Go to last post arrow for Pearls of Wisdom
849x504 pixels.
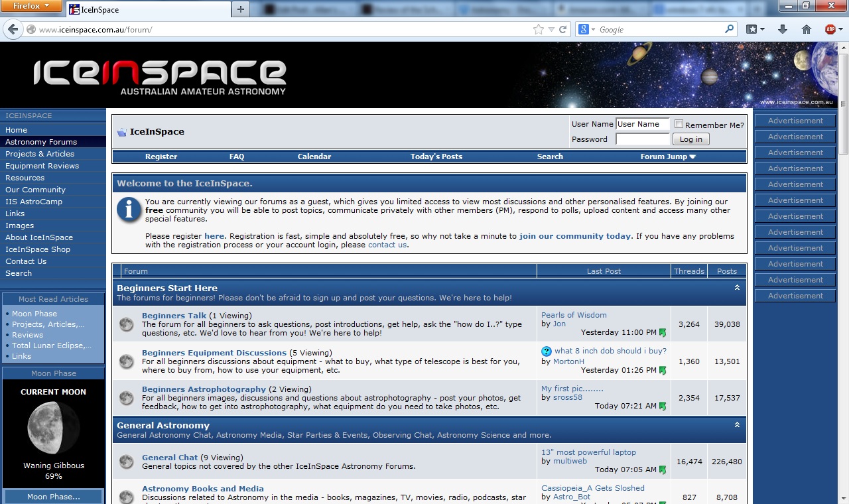[x=663, y=333]
